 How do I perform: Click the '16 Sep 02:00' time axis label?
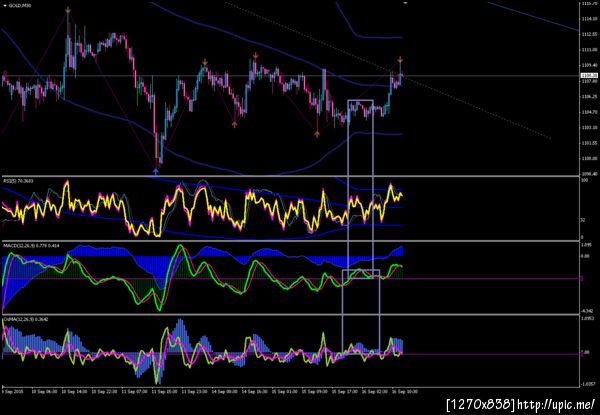pos(373,392)
